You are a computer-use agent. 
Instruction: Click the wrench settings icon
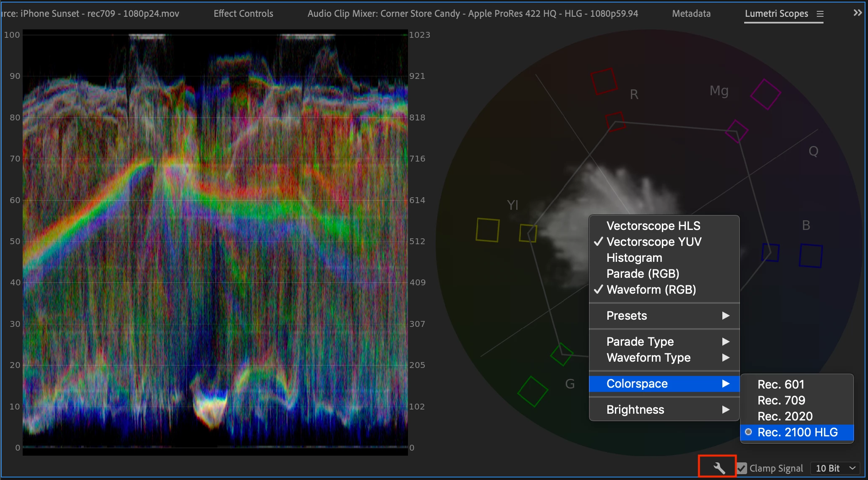719,467
